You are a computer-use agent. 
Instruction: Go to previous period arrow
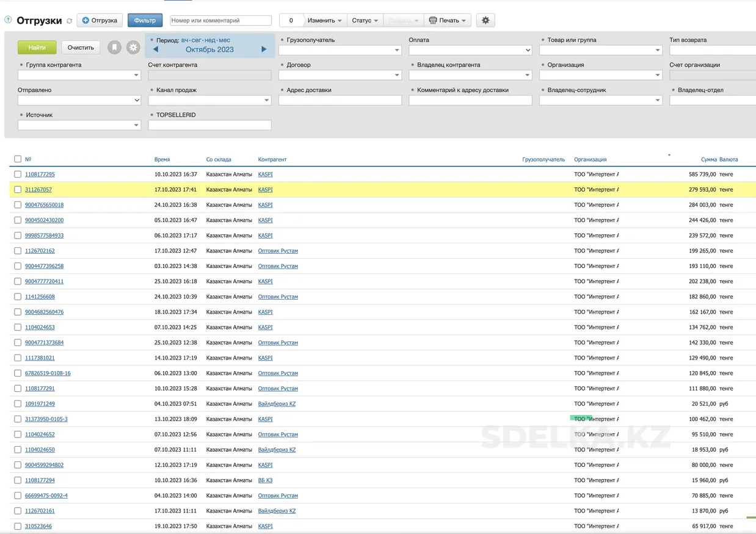156,49
